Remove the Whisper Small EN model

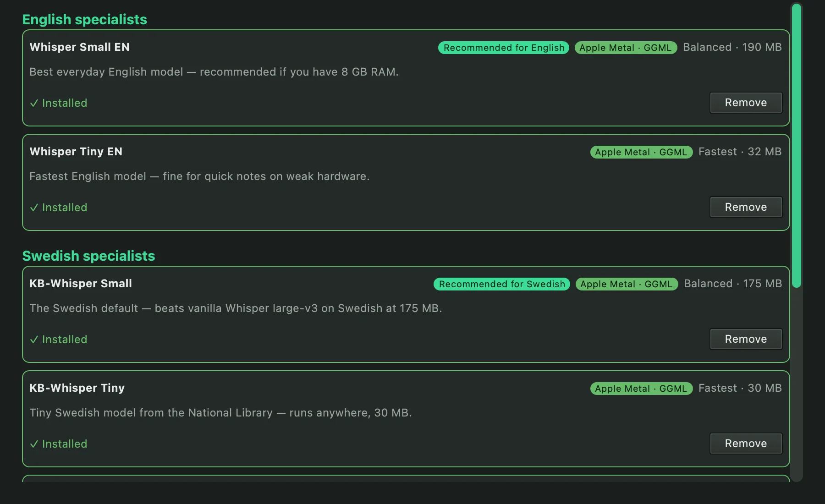tap(746, 103)
